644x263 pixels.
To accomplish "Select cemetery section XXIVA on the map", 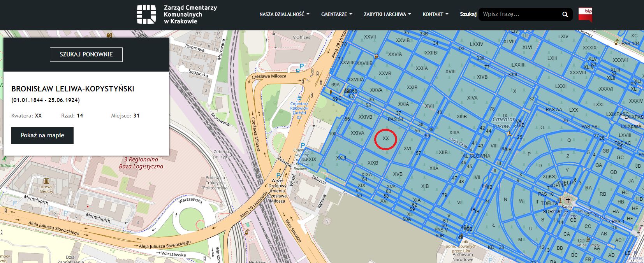I will tap(357, 133).
